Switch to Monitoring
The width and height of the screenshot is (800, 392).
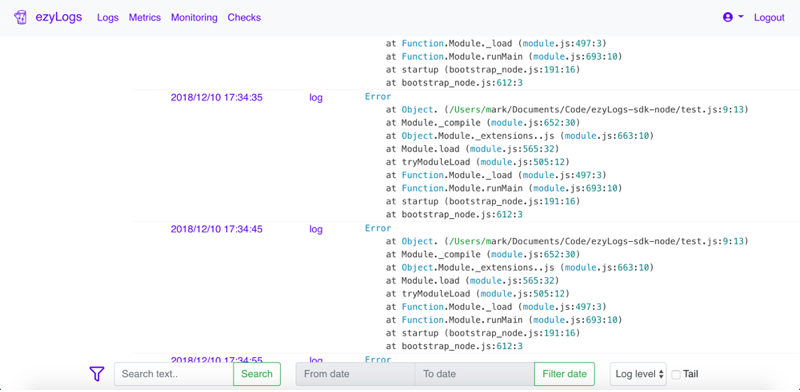point(194,17)
